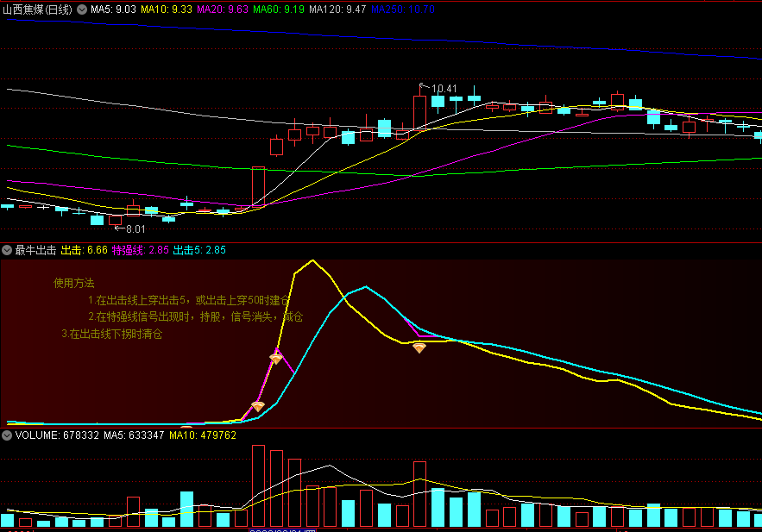
Task: Select the MA60: 9.19 green label
Action: (279, 9)
